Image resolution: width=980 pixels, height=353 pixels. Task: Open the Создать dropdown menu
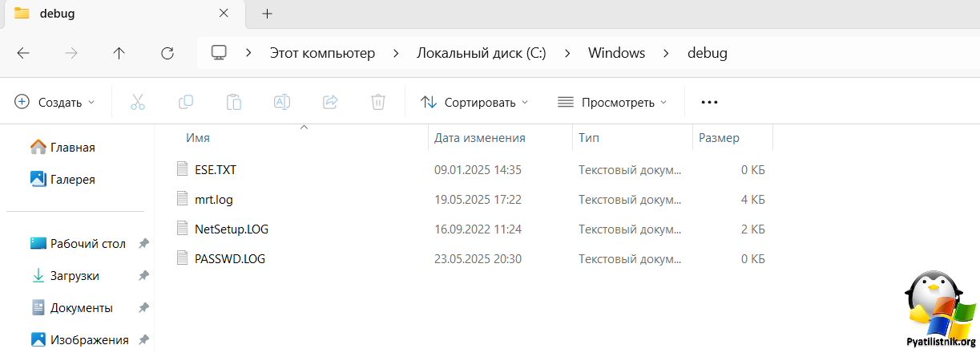[54, 102]
